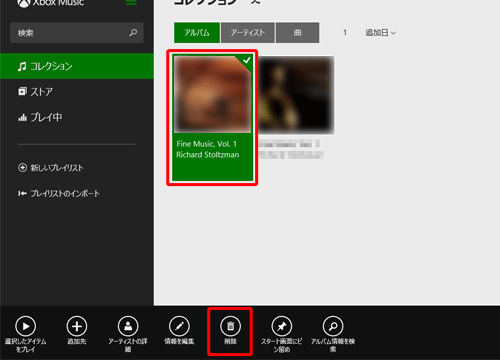Create 新しいプレイリスト new playlist
Image resolution: width=500 pixels, height=360 pixels.
point(50,168)
